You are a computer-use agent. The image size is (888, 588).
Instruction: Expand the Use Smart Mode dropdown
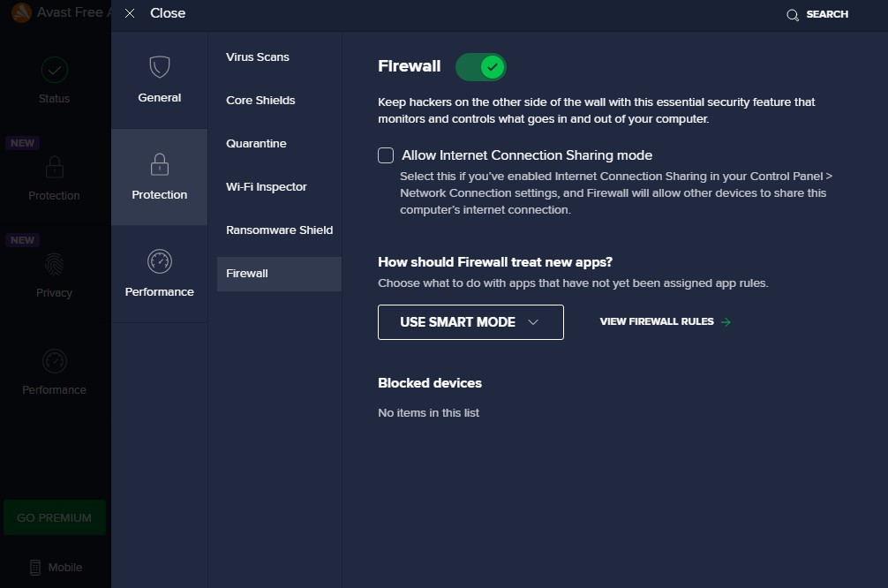pyautogui.click(x=470, y=322)
